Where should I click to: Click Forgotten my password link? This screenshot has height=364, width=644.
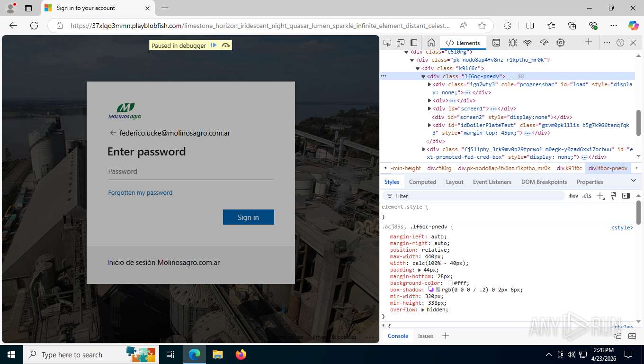[x=140, y=192]
